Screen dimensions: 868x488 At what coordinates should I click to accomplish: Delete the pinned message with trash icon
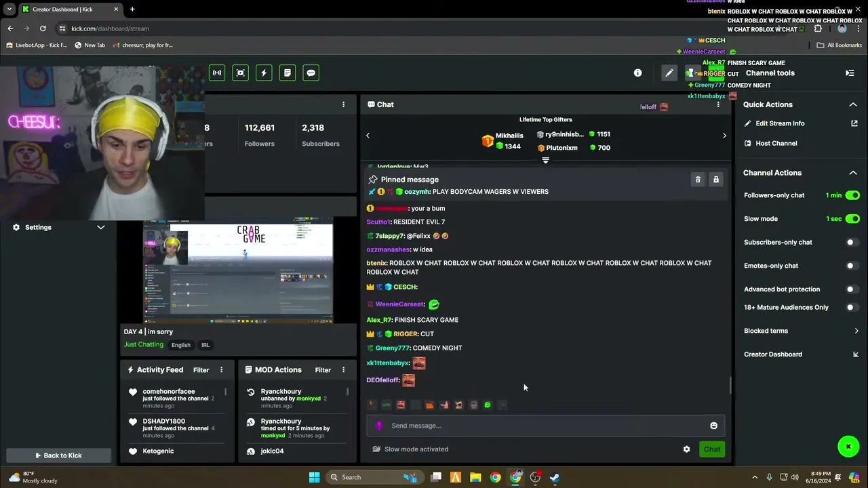point(698,180)
